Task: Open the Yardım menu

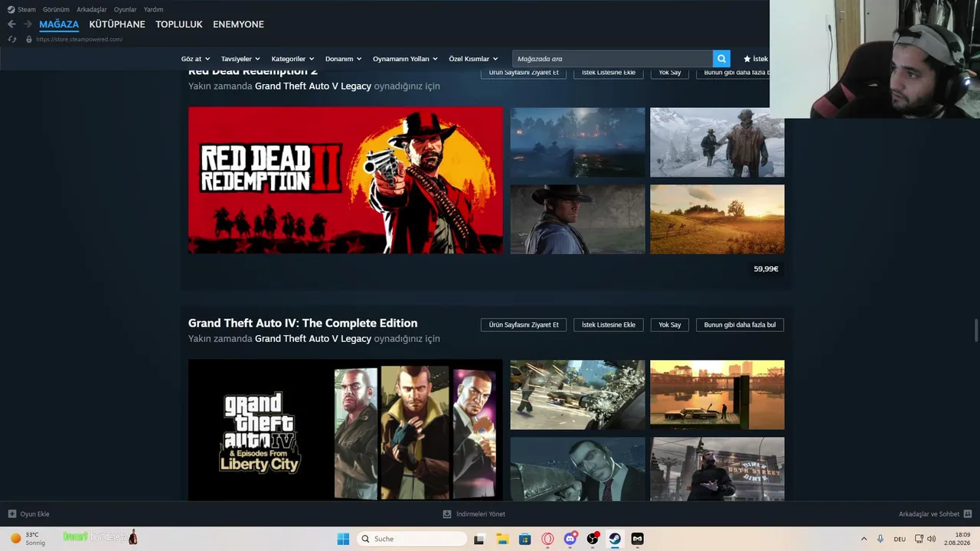Action: coord(153,9)
